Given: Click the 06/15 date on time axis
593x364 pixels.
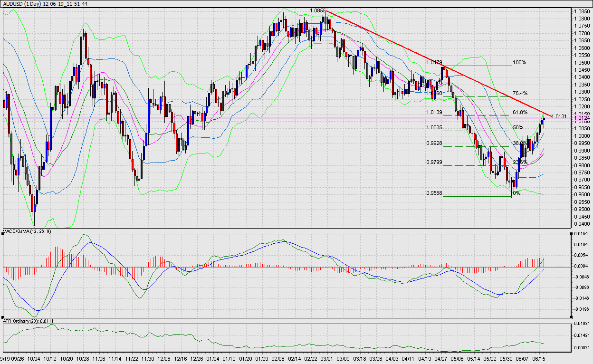Looking at the screenshot, I should click(538, 359).
